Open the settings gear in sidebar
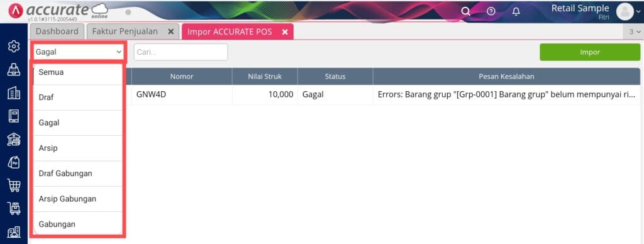Image resolution: width=644 pixels, height=244 pixels. 14,47
